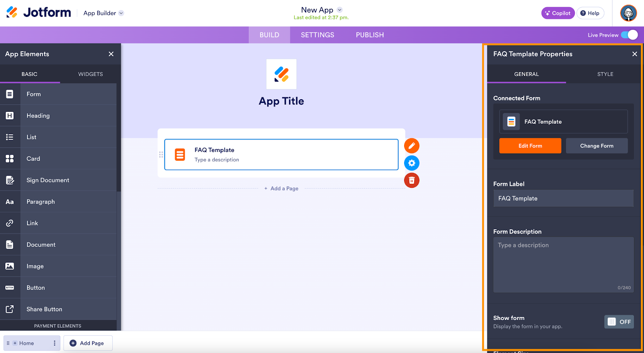Click the App Title heading
The height and width of the screenshot is (353, 644).
281,101
